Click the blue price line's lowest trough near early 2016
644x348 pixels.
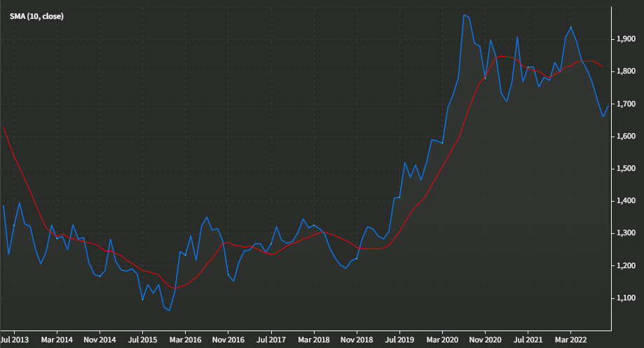(169, 310)
